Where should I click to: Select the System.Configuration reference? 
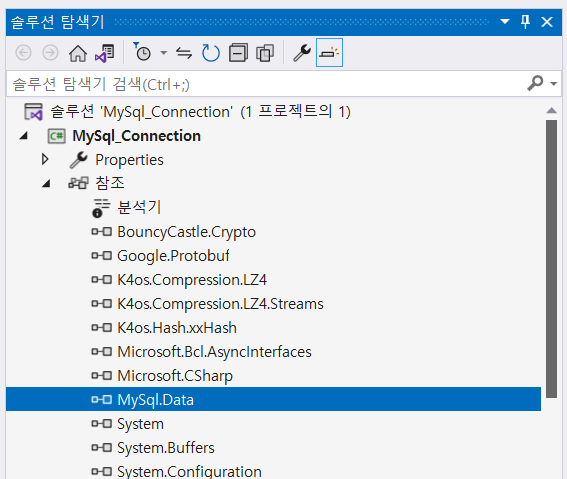(189, 471)
